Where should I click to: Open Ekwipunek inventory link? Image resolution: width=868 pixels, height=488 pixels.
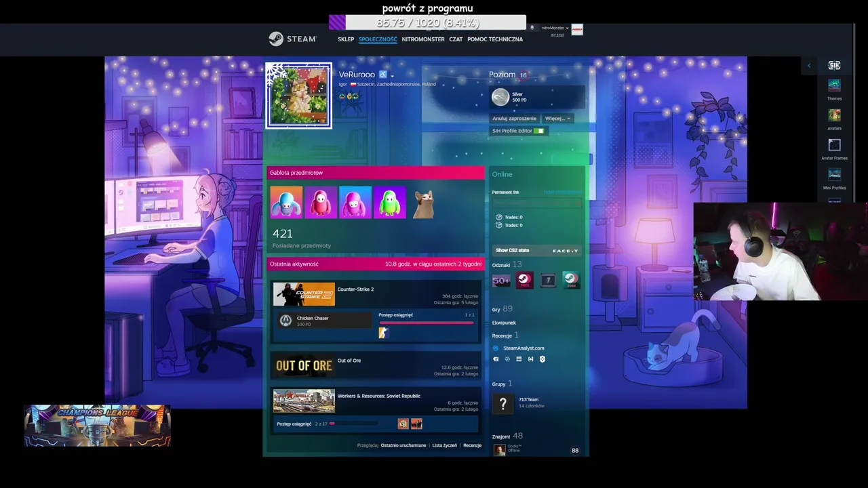coord(504,323)
